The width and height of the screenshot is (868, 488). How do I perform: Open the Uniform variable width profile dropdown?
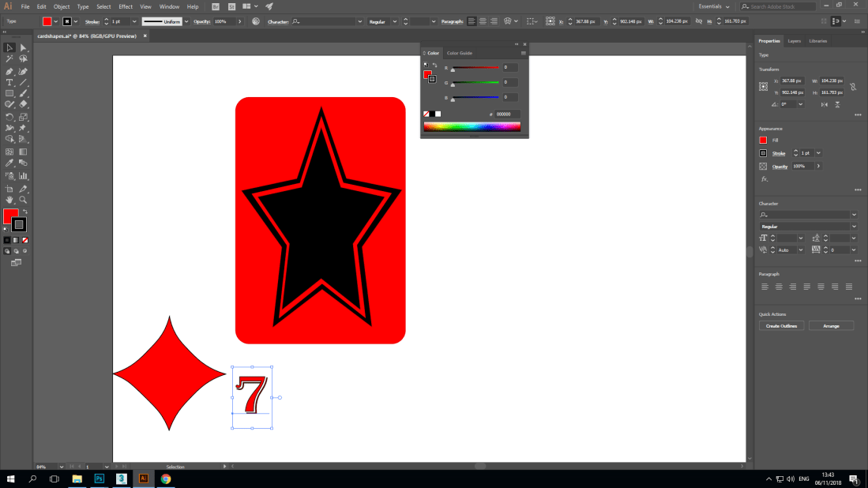click(186, 21)
